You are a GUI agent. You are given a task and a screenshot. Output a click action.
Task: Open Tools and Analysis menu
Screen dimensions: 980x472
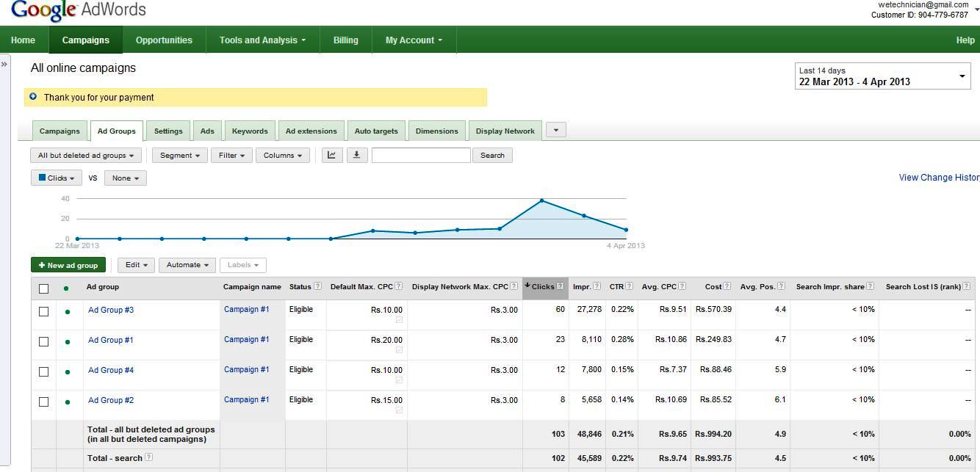tap(262, 40)
